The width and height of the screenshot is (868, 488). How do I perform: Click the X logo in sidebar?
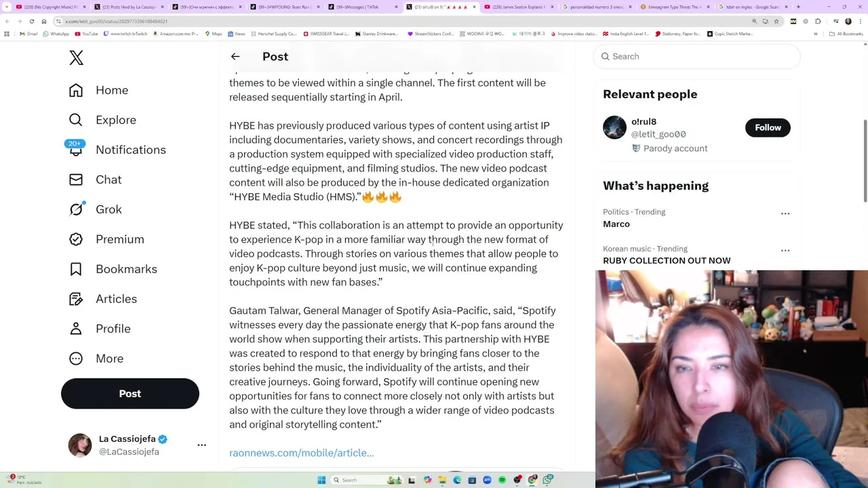(76, 58)
